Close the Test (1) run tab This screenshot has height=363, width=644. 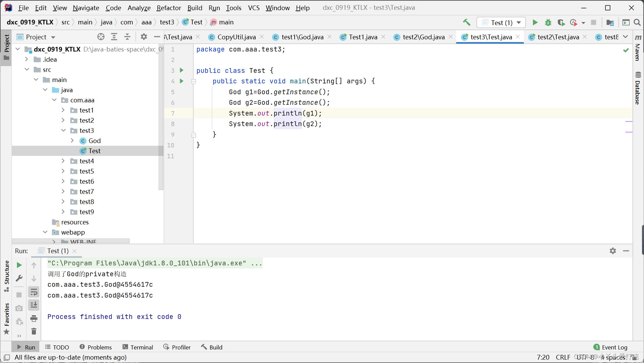click(74, 251)
